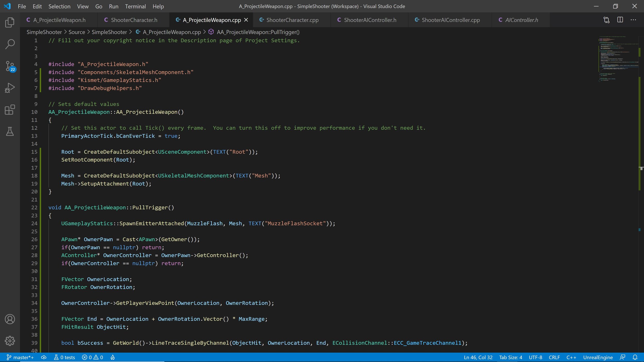Click bCanEverTick on line 13
The width and height of the screenshot is (644, 362).
pos(135,136)
